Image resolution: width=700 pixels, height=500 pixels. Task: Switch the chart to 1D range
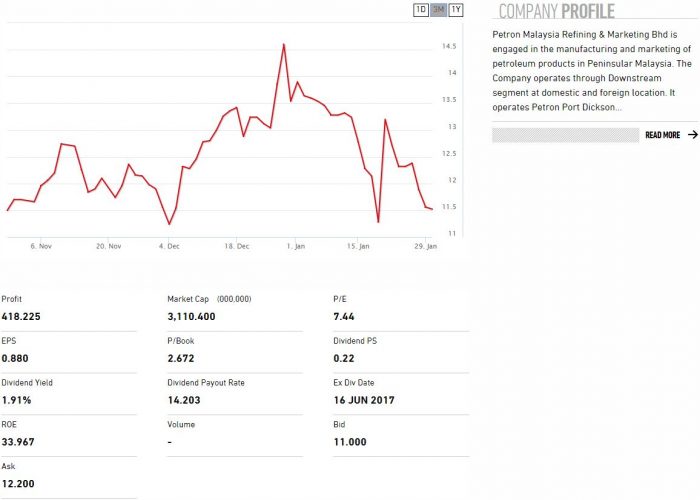point(421,10)
